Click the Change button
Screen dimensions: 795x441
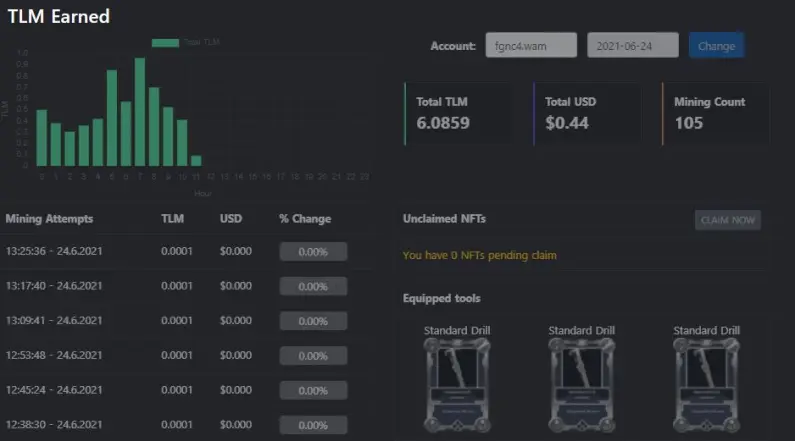click(716, 46)
